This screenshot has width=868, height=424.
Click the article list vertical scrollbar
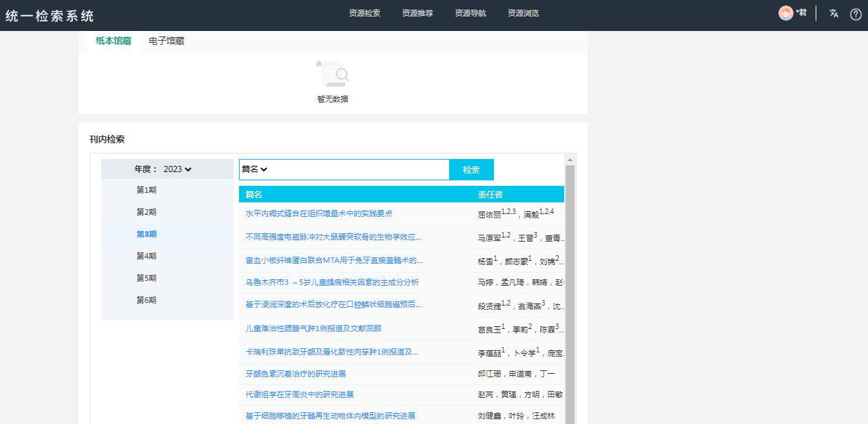click(570, 289)
